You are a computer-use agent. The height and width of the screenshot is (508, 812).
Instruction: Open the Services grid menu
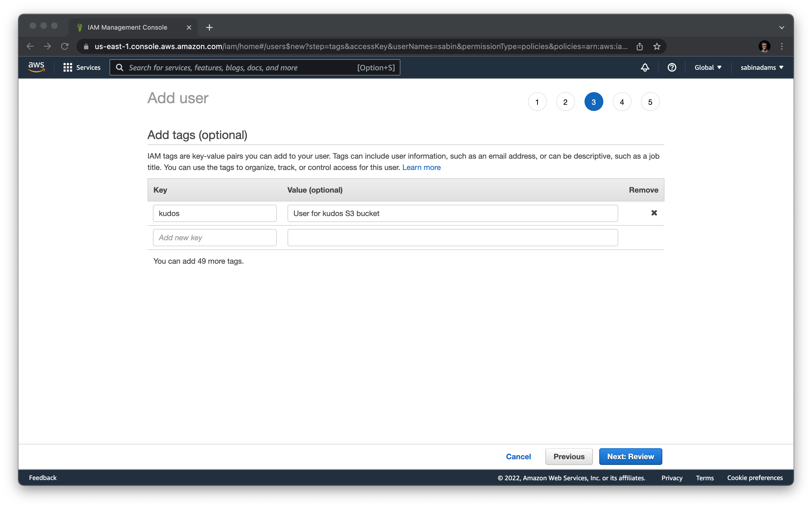(x=82, y=68)
